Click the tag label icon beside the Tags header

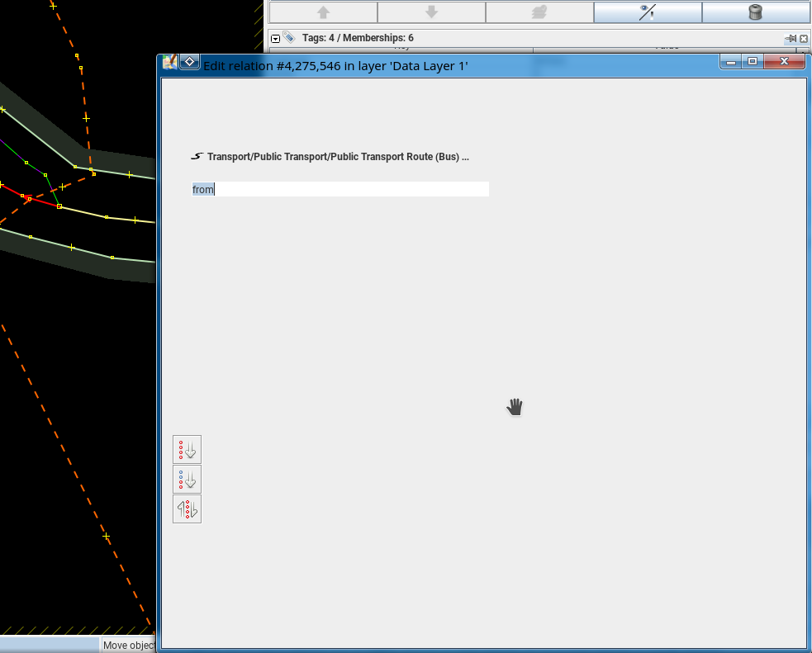pyautogui.click(x=288, y=37)
